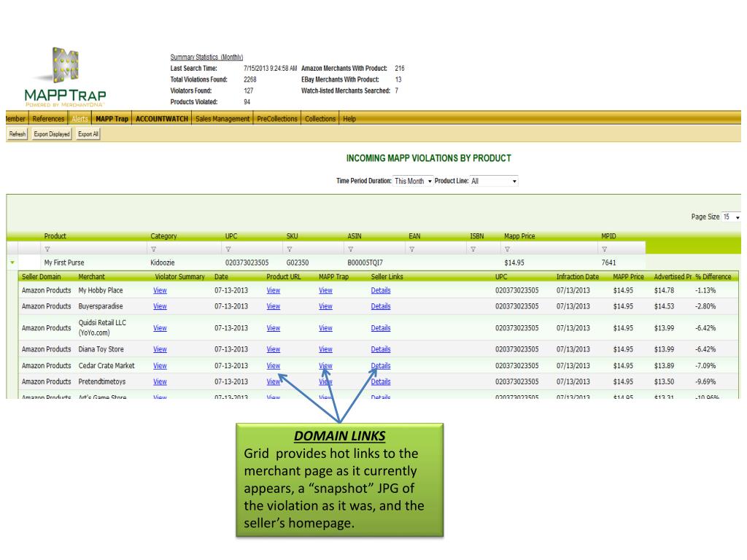Open the SKU column filter icon
The image size is (747, 560).
click(289, 249)
